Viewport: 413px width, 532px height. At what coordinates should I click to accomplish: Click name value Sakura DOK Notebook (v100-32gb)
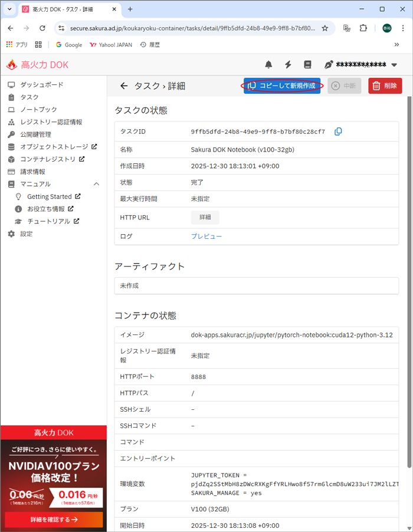click(242, 150)
